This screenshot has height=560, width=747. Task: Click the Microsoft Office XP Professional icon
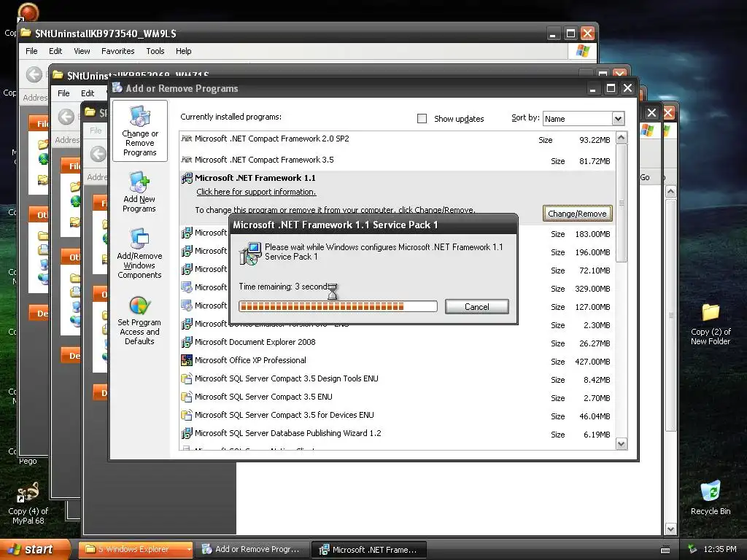[x=187, y=360]
